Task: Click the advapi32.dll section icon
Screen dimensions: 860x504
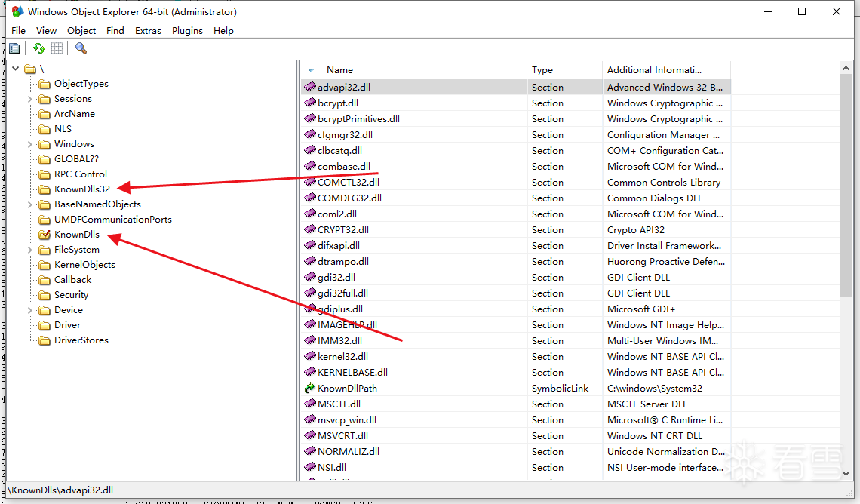Action: 310,87
